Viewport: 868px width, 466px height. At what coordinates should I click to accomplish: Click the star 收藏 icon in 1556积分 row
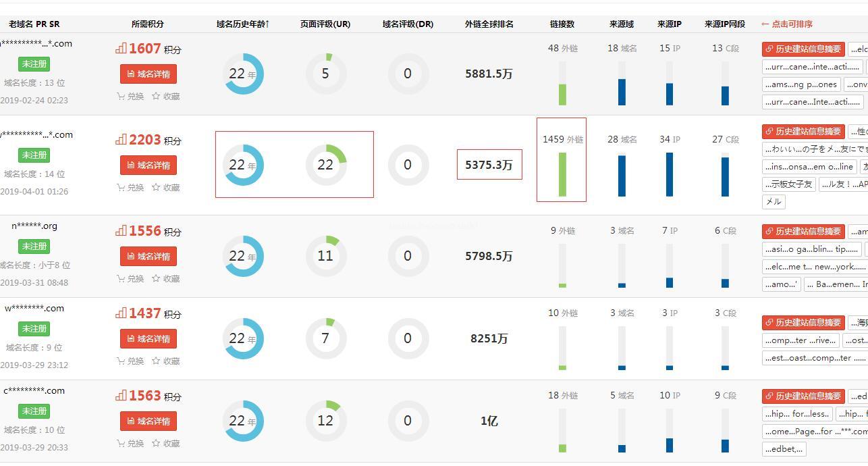[156, 279]
